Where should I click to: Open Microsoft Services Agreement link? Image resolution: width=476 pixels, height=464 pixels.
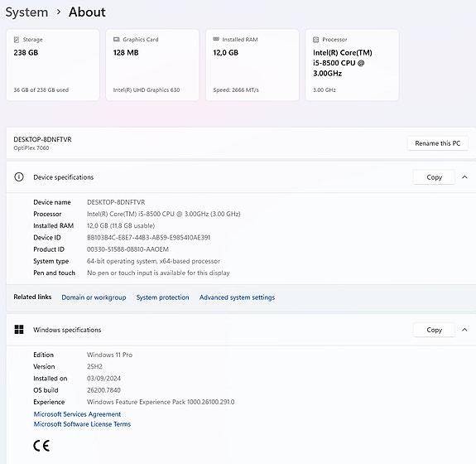click(77, 413)
